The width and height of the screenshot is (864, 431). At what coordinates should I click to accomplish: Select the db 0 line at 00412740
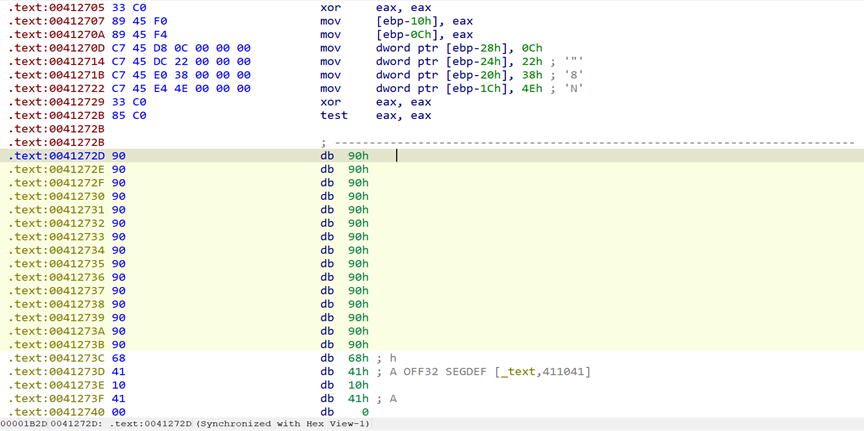click(x=432, y=412)
